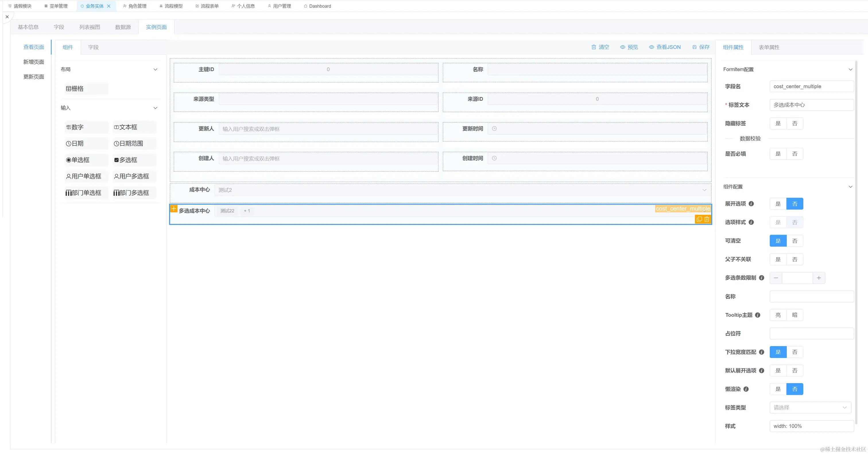Close the 业务实体 tab with X
Screen dimensions: 868x454
pos(109,6)
